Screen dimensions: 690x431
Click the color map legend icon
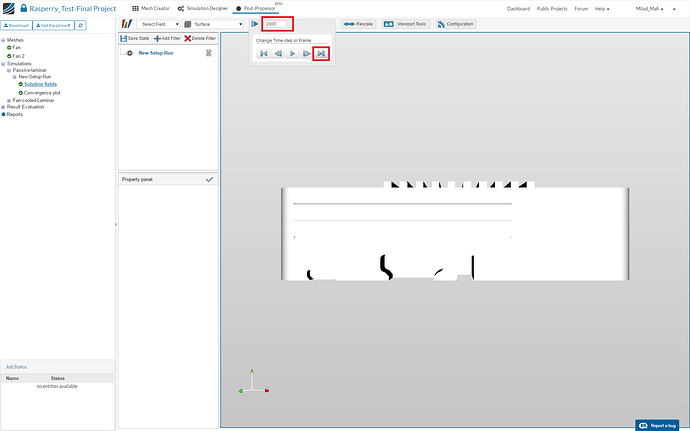(127, 24)
